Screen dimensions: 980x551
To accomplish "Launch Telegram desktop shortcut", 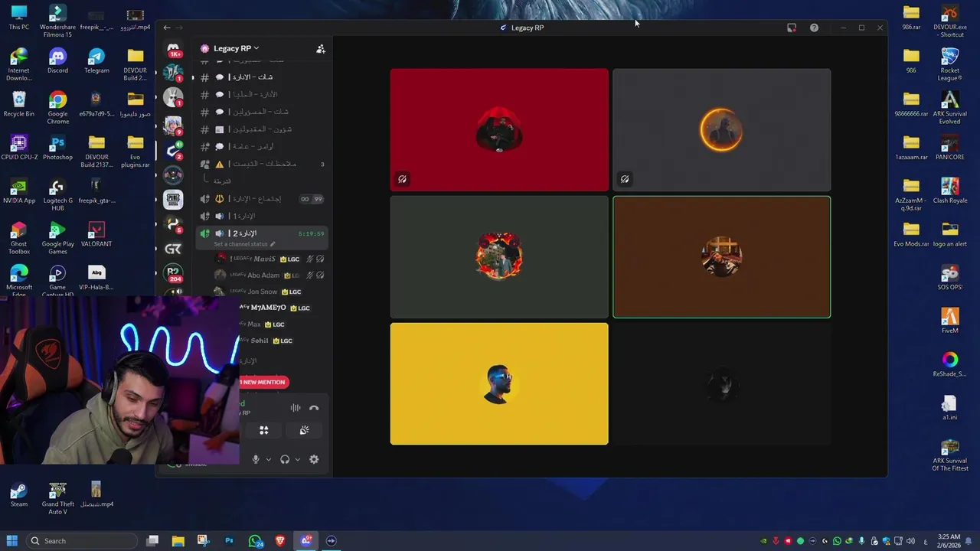I will [x=96, y=61].
